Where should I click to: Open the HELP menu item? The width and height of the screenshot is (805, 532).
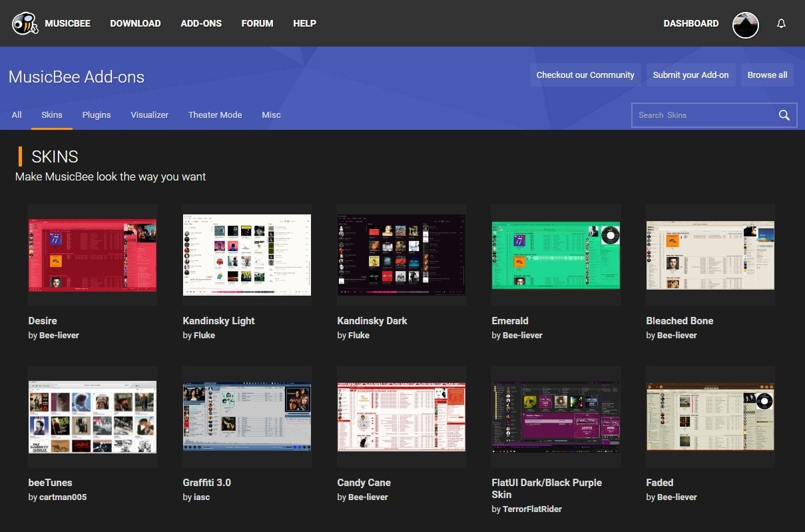pyautogui.click(x=305, y=23)
